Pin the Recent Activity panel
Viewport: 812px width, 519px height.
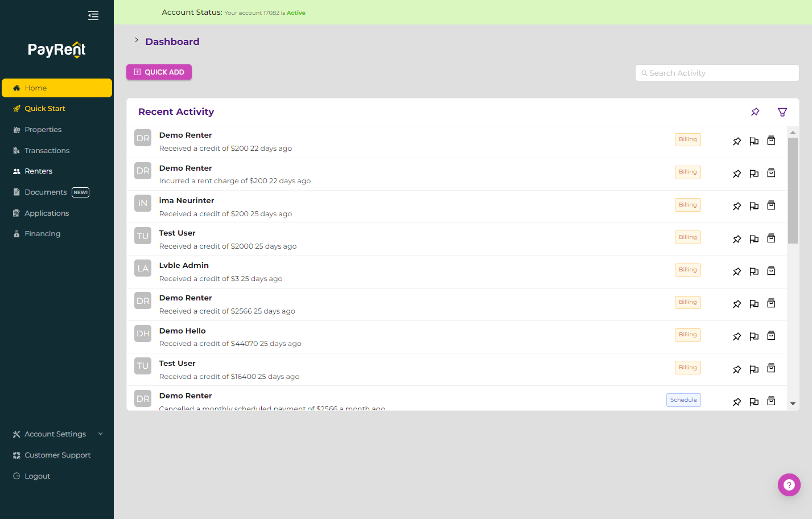[x=755, y=112]
